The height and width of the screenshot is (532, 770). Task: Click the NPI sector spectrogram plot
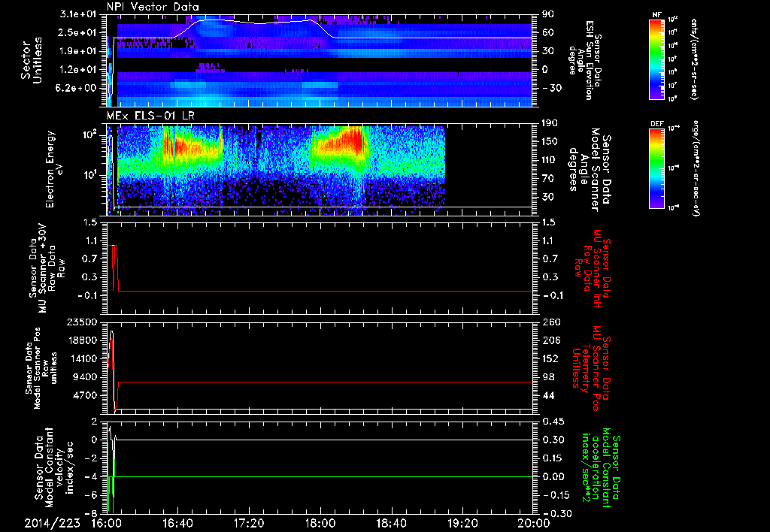320,60
